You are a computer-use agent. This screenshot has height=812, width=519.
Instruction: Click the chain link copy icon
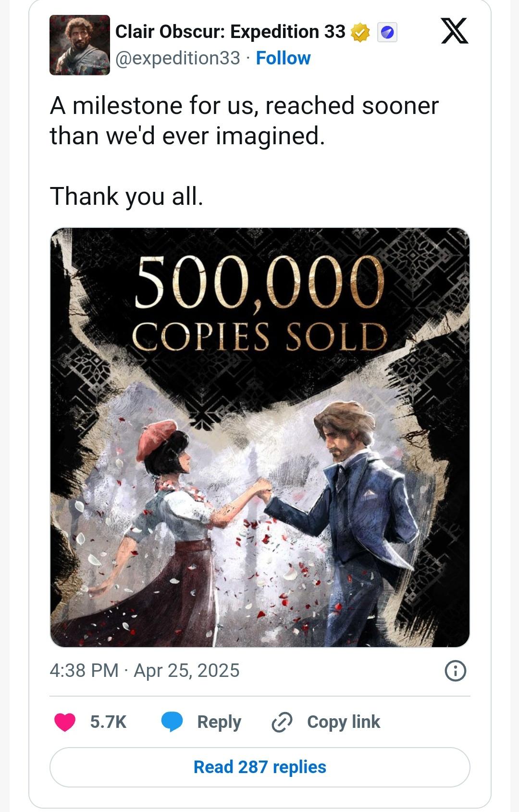[x=282, y=722]
